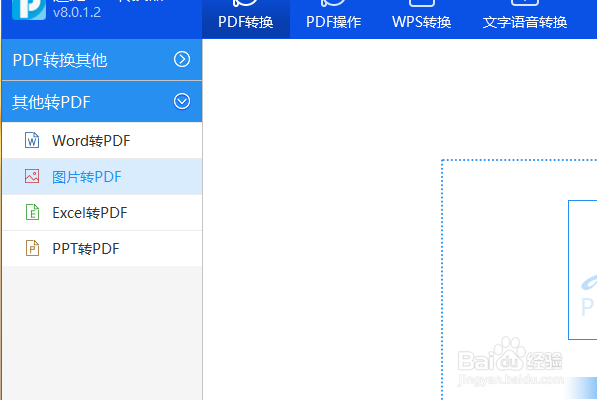Click the Word document icon

(x=32, y=140)
